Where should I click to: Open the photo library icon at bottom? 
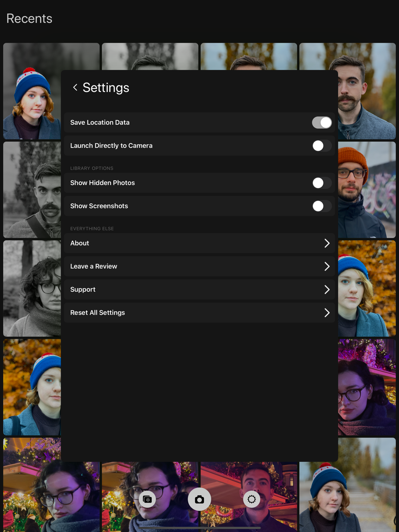pos(147,499)
